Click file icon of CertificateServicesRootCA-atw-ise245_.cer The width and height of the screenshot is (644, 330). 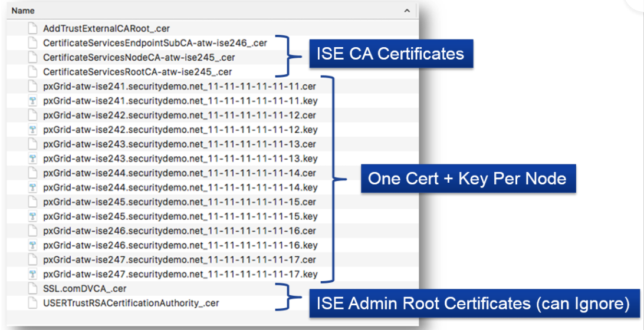click(x=32, y=72)
